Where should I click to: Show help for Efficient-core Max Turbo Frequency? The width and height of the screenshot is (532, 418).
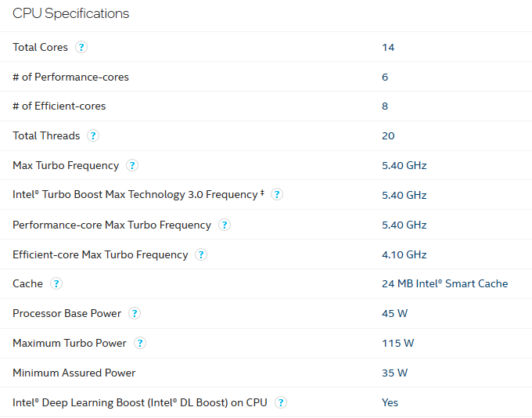tap(201, 254)
